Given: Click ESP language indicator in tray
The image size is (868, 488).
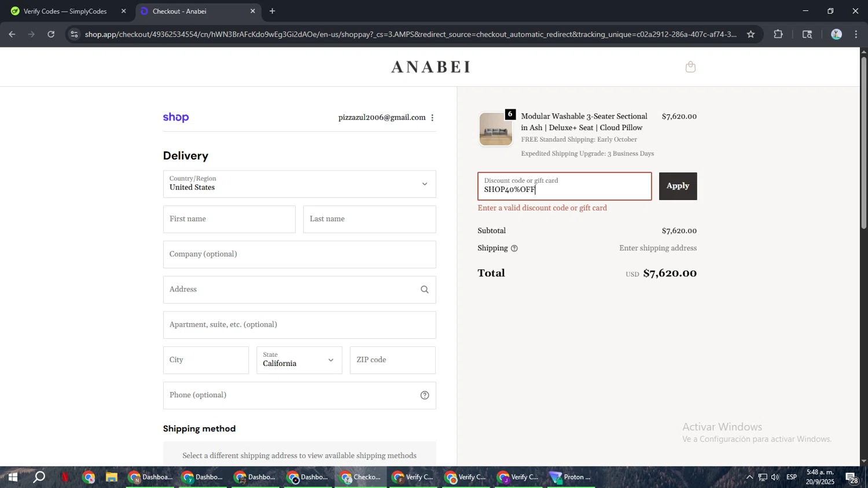Looking at the screenshot, I should coord(792,478).
